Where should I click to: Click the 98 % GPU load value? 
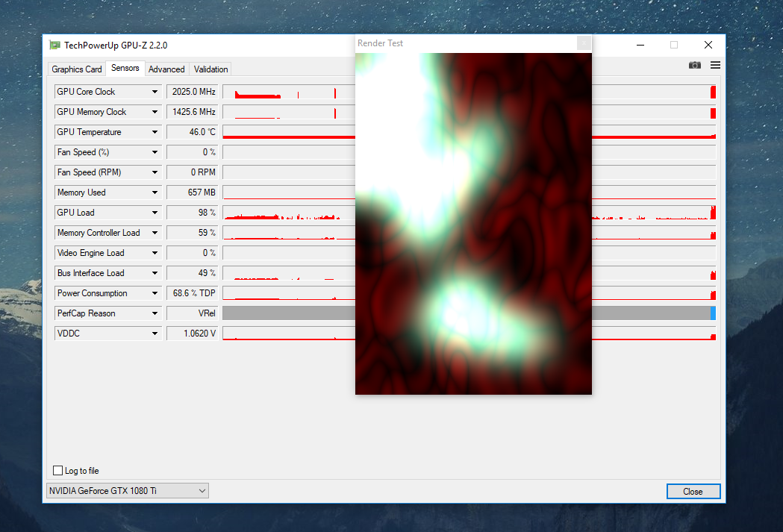(x=193, y=213)
